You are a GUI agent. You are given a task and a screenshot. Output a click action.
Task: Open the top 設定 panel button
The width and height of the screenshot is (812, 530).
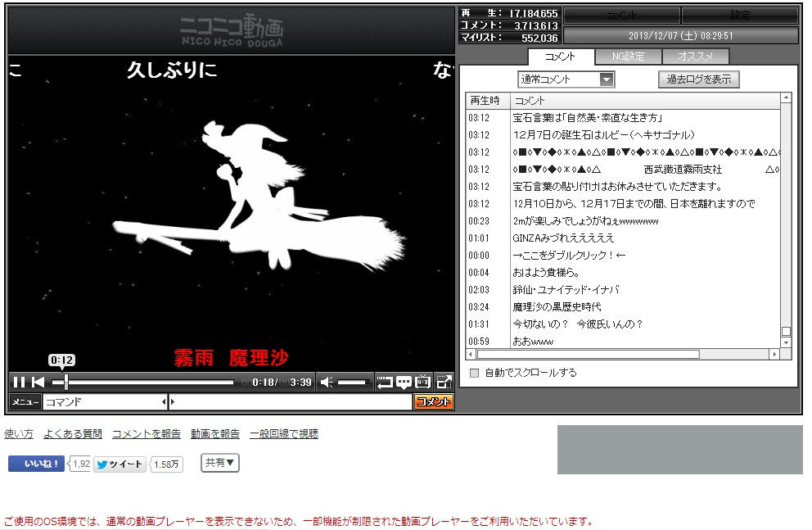740,16
